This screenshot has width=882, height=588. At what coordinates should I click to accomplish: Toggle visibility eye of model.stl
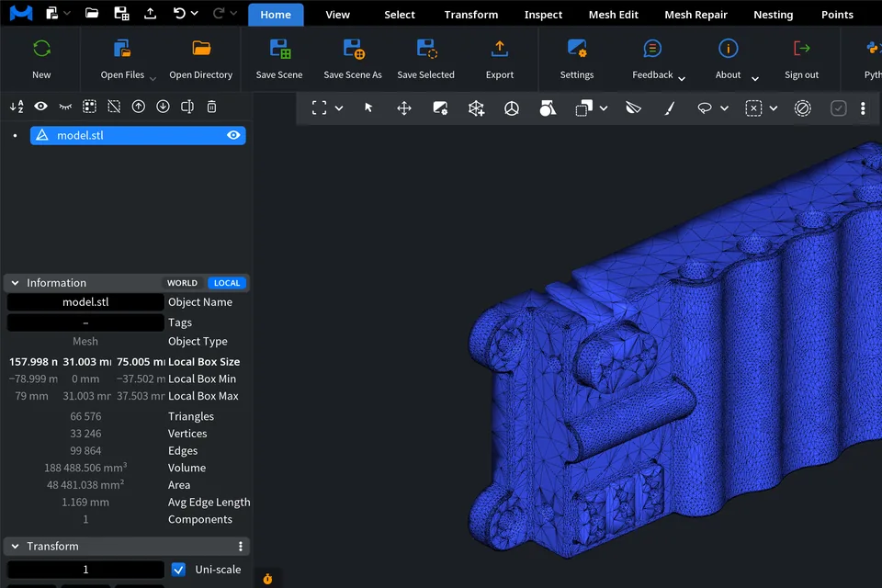pyautogui.click(x=233, y=135)
